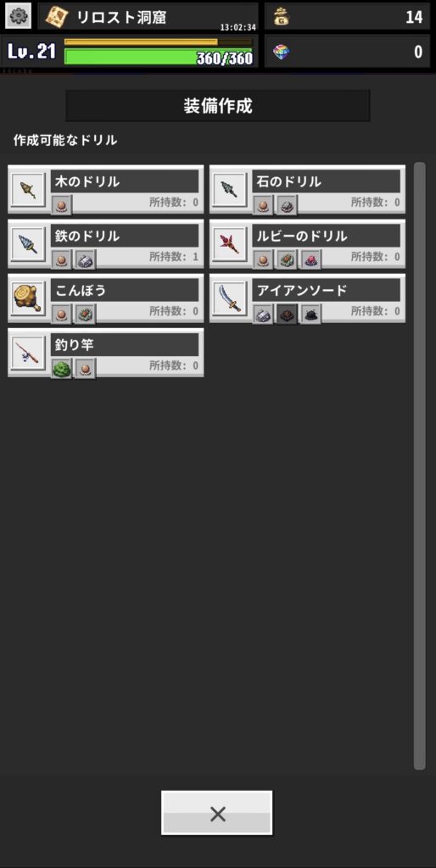Tap the rainbow gem currency icon
The image size is (436, 868).
[282, 52]
